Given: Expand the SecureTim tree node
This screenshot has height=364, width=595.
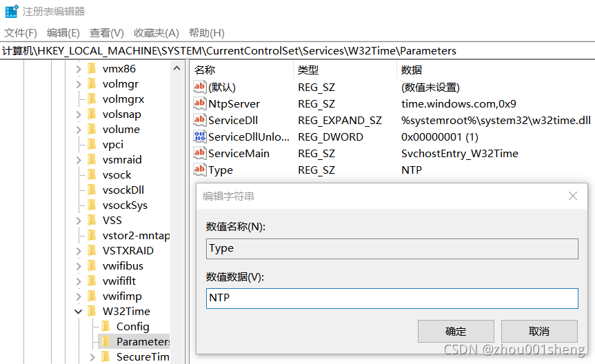Looking at the screenshot, I should (92, 357).
